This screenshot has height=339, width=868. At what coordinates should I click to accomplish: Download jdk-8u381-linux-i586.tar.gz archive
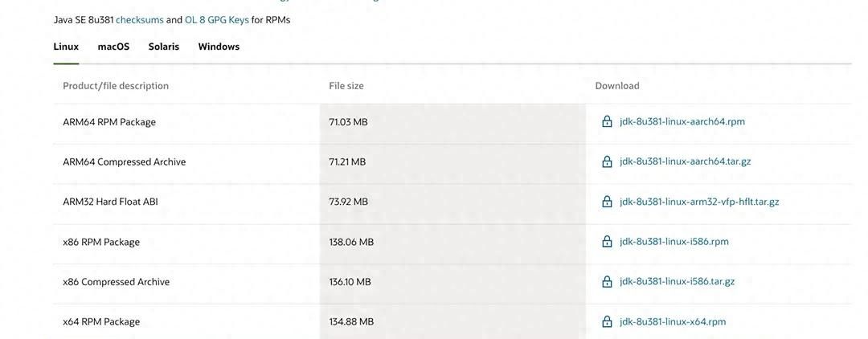pyautogui.click(x=678, y=282)
